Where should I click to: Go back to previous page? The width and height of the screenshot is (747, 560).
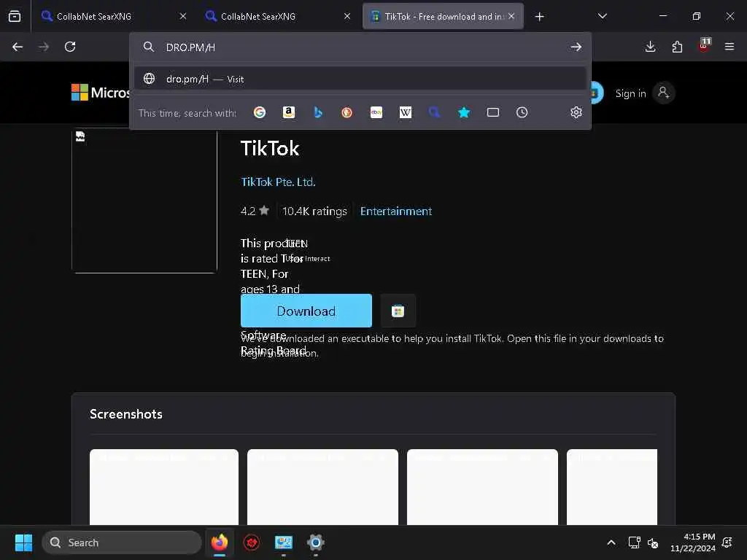pos(18,47)
